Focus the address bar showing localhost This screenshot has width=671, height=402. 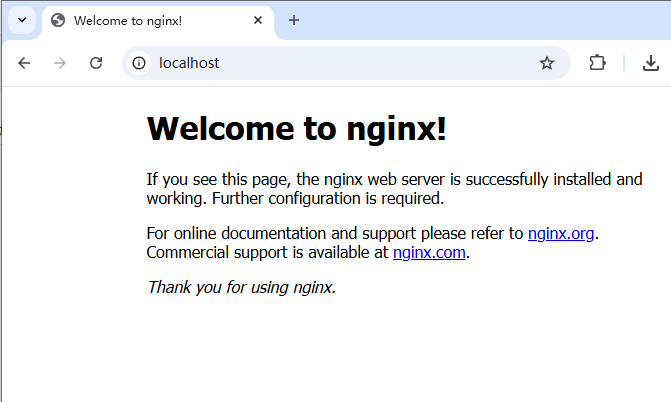click(x=347, y=63)
